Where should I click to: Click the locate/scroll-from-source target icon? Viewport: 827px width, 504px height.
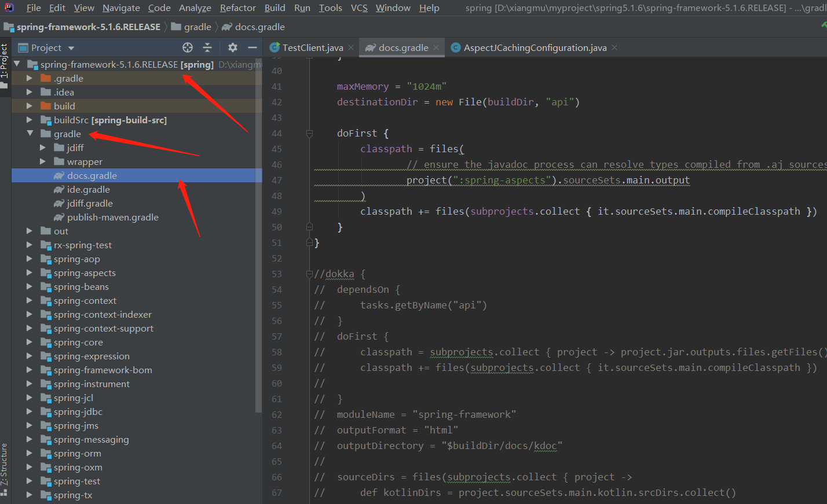click(188, 47)
